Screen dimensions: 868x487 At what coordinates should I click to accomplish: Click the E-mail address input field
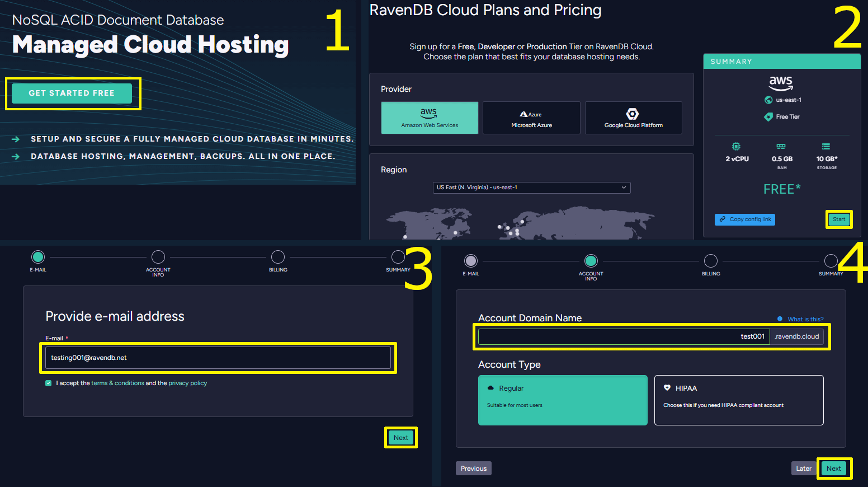218,358
